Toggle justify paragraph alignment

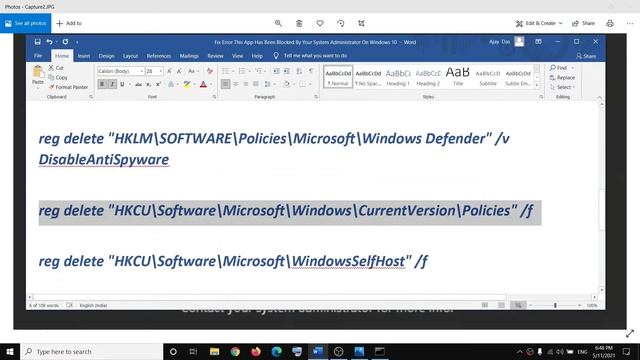[256, 84]
